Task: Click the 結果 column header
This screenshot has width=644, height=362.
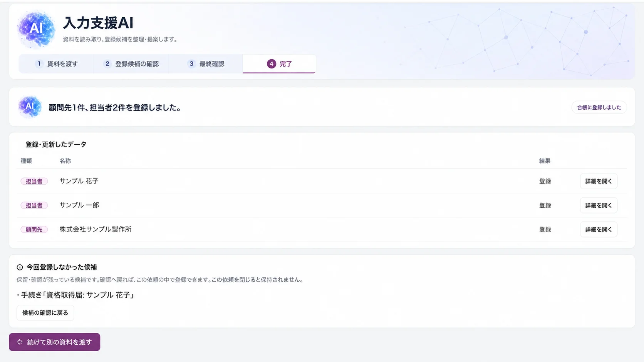Action: (545, 161)
